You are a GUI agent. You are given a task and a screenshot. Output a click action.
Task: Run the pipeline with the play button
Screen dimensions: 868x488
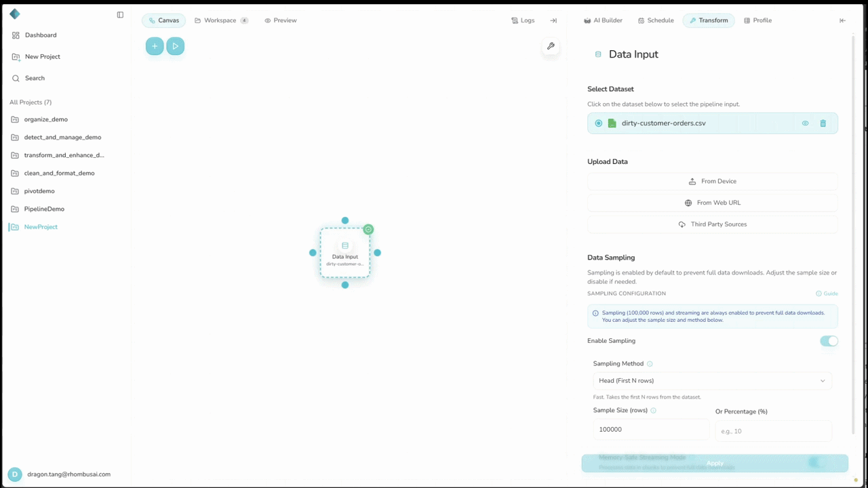point(176,46)
